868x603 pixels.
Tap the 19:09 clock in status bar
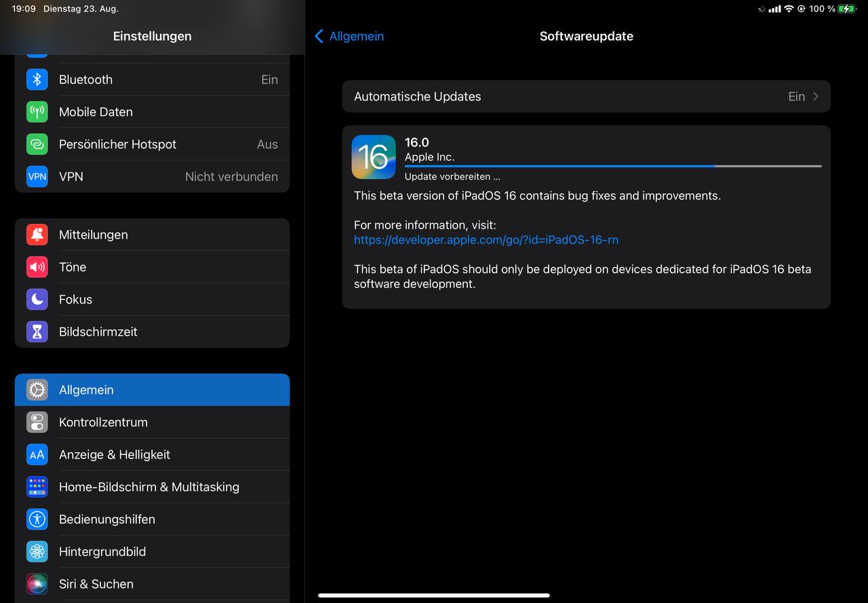point(24,9)
